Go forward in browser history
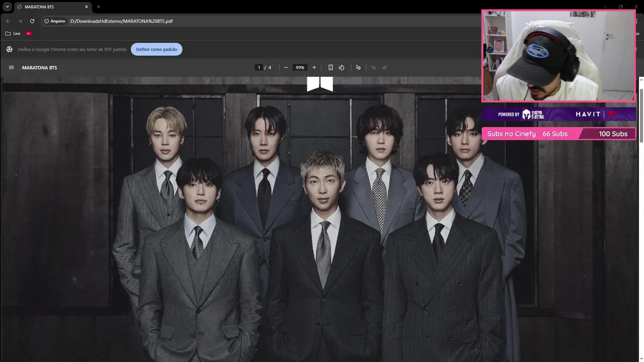 pos(20,21)
